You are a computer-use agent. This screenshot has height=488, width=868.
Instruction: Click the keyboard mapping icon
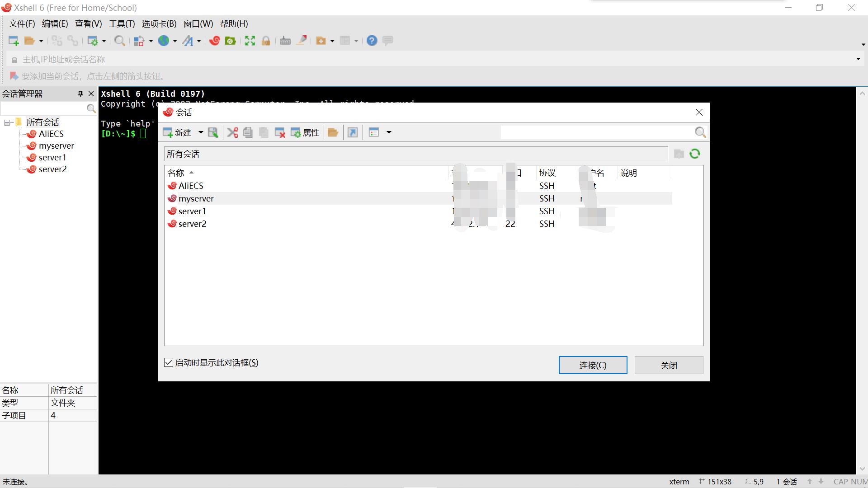pyautogui.click(x=285, y=41)
